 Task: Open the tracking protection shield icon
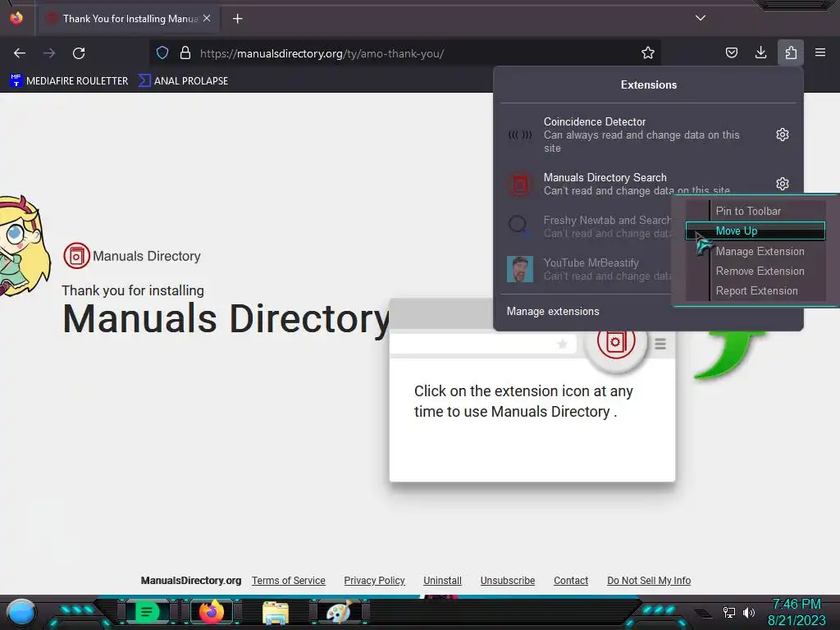[x=162, y=52]
